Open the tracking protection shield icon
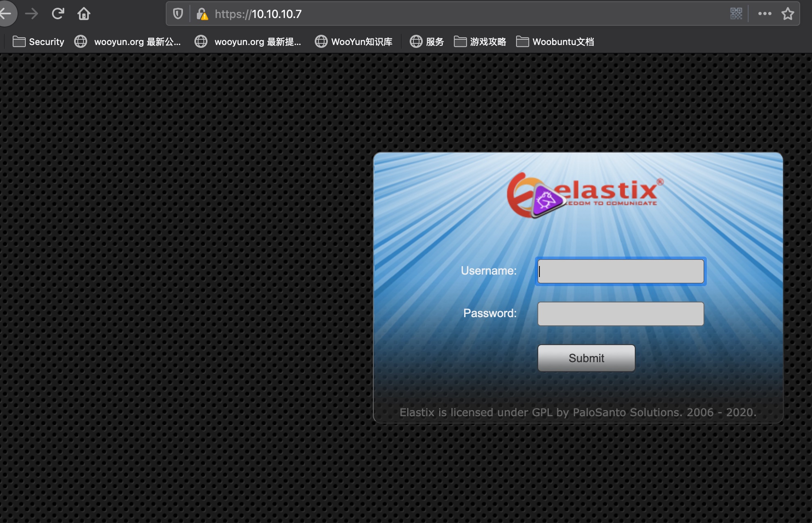The height and width of the screenshot is (523, 812). coord(178,14)
